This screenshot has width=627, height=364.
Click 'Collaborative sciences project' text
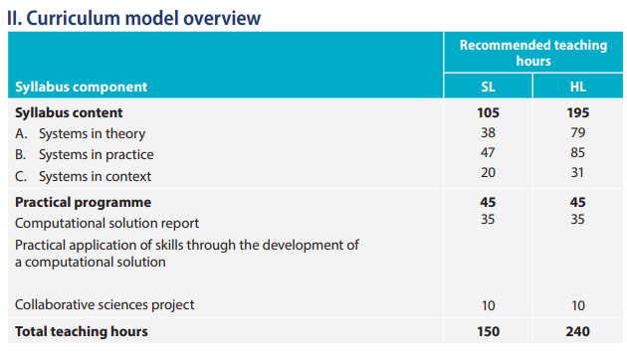coord(104,305)
